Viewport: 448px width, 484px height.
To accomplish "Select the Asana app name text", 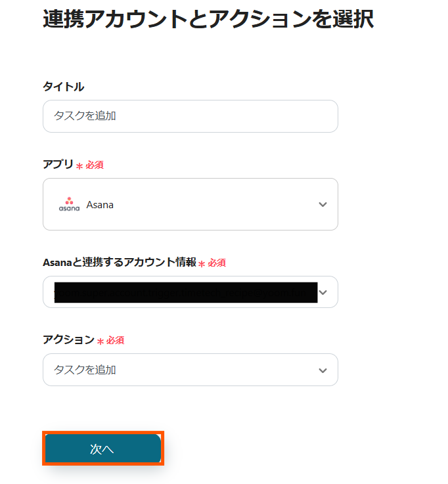I will (100, 205).
